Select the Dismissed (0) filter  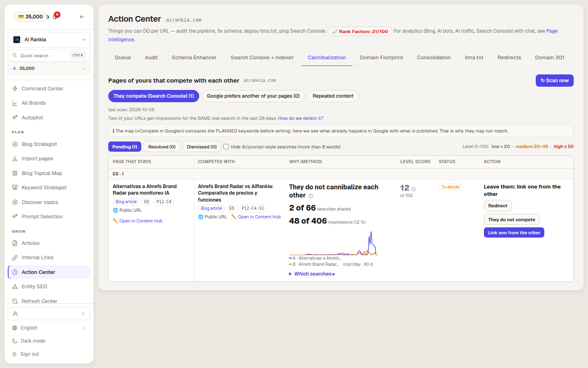click(x=202, y=147)
